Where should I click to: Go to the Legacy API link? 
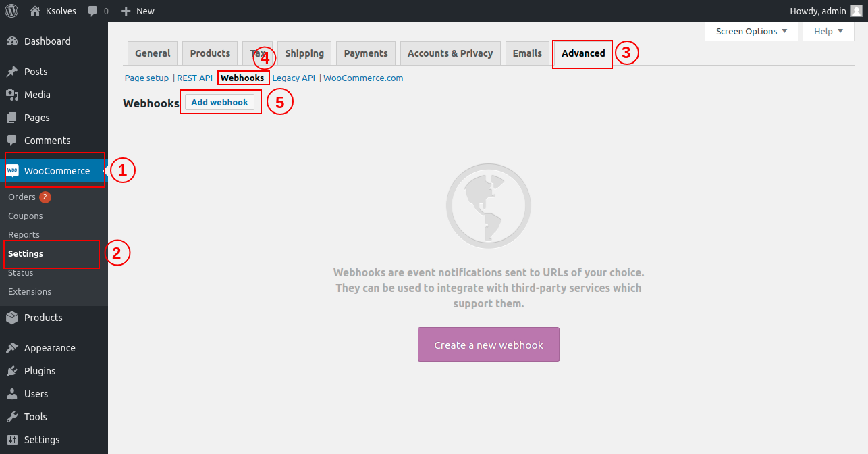coord(294,78)
